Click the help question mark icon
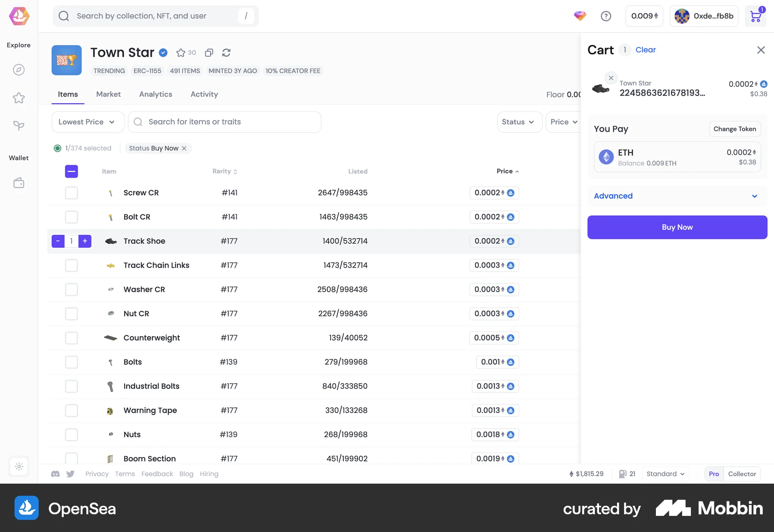Screen dimensions: 774x532 pos(606,16)
